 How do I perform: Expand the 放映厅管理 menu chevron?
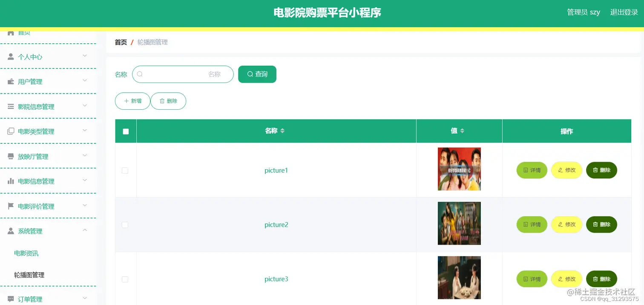click(x=85, y=155)
